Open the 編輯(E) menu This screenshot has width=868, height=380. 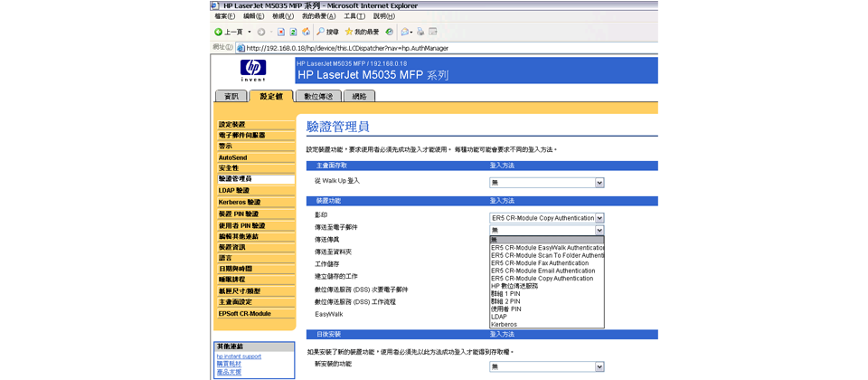(254, 16)
